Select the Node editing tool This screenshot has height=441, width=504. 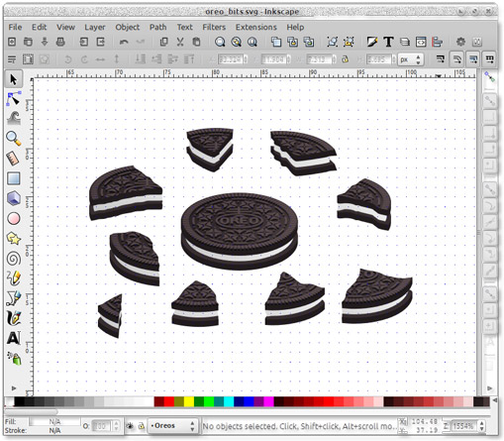[14, 99]
